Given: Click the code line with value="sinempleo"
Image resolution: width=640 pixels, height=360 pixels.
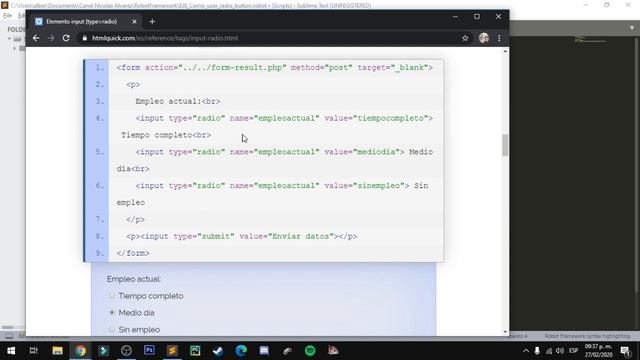Looking at the screenshot, I should click(x=282, y=186).
